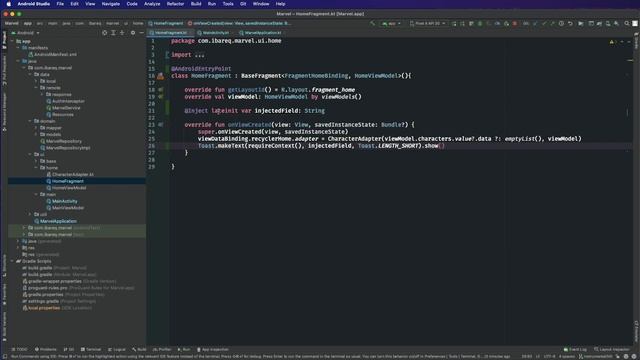
Task: Expand the util package arrow
Action: (x=30, y=214)
